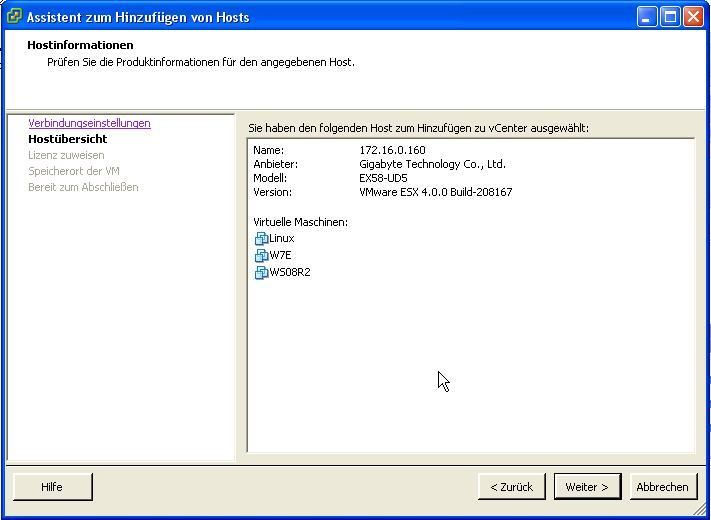
Task: Continue with the Weiter button
Action: pyautogui.click(x=587, y=487)
